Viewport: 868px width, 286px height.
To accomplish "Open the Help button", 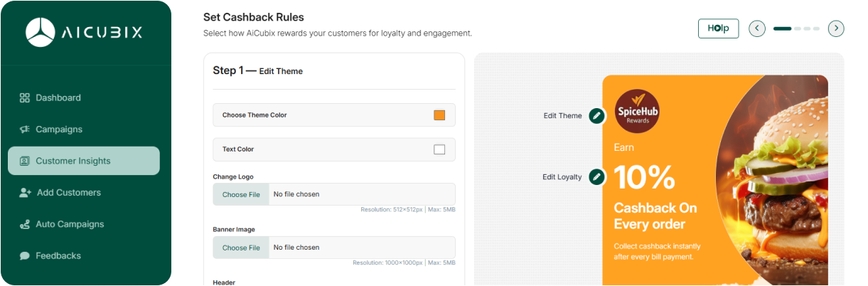I will 718,28.
